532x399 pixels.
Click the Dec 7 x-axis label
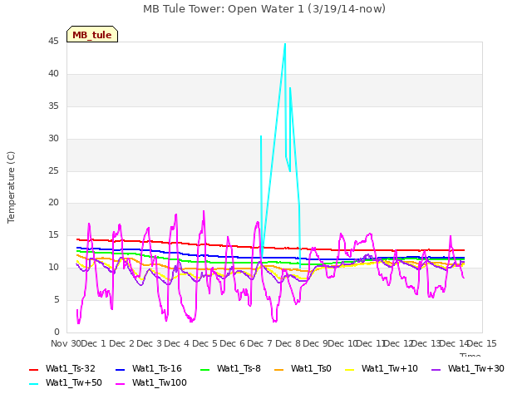click(259, 343)
